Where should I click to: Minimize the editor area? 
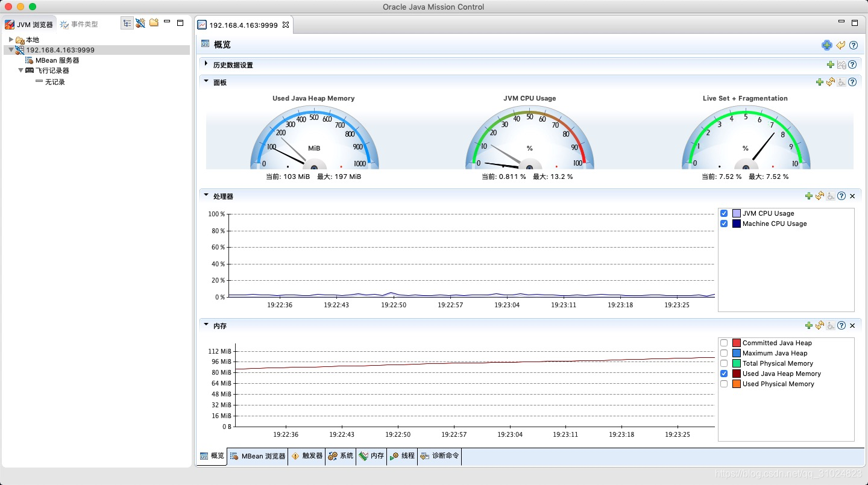pyautogui.click(x=841, y=22)
